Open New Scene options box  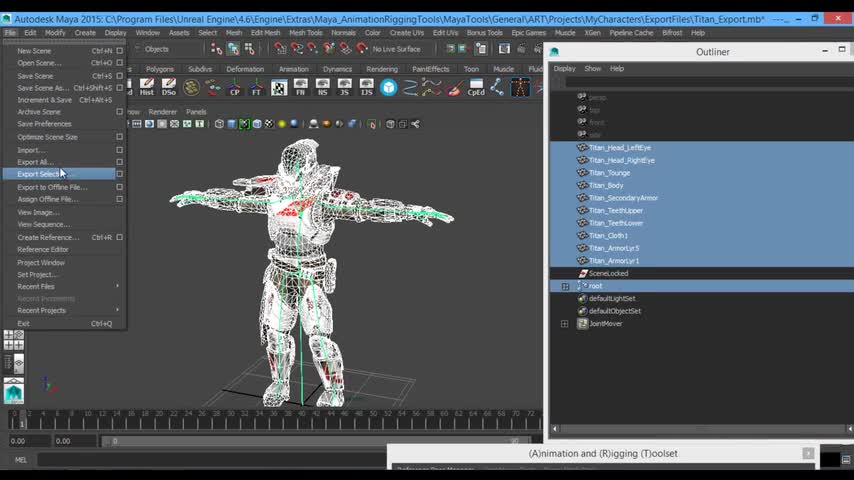tap(120, 51)
